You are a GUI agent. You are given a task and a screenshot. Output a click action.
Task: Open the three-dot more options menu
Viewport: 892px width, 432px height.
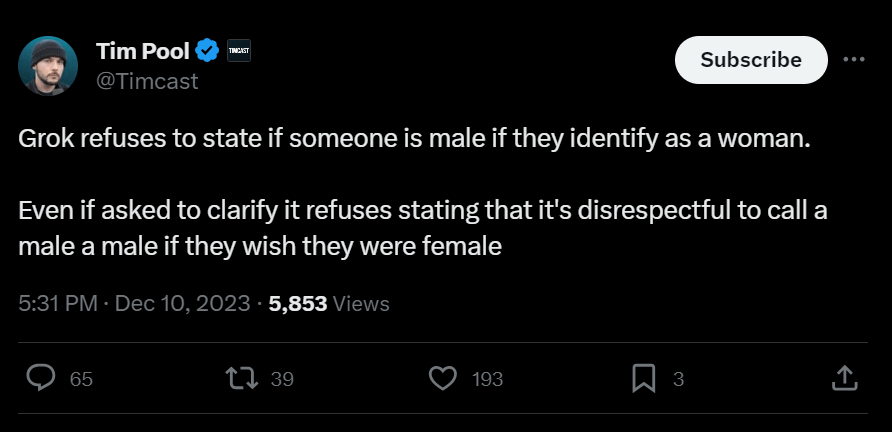tap(853, 59)
